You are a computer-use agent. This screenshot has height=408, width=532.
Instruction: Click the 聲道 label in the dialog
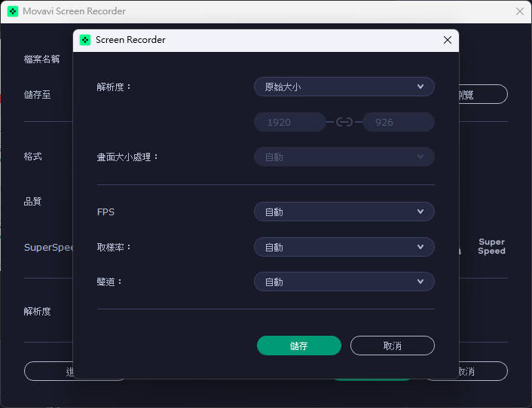coord(109,282)
